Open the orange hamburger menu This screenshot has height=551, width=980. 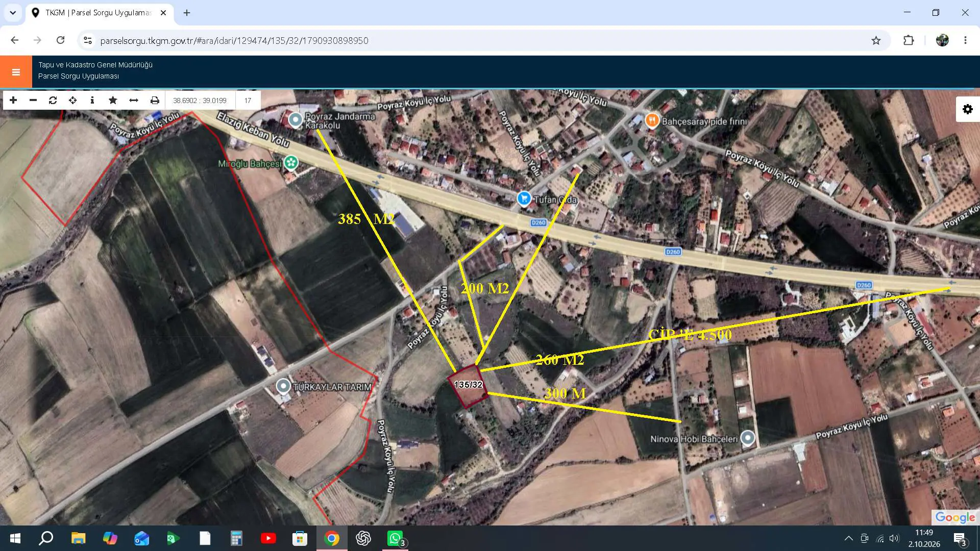click(x=16, y=72)
